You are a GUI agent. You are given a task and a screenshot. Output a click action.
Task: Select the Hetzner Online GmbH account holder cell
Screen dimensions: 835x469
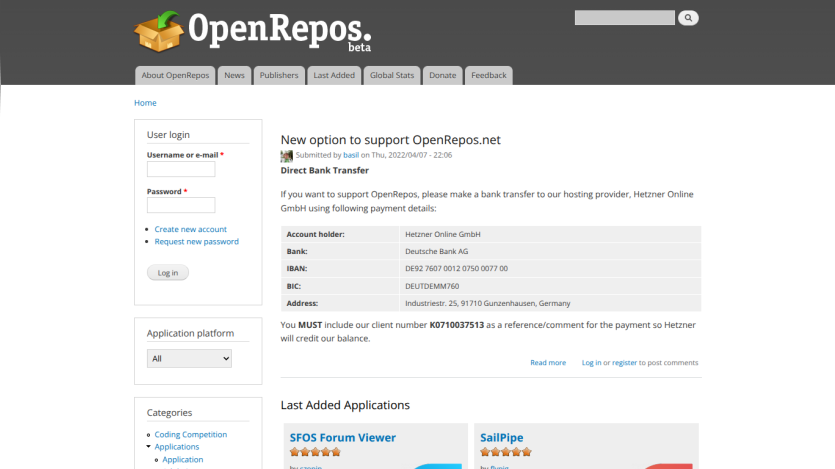[550, 234]
